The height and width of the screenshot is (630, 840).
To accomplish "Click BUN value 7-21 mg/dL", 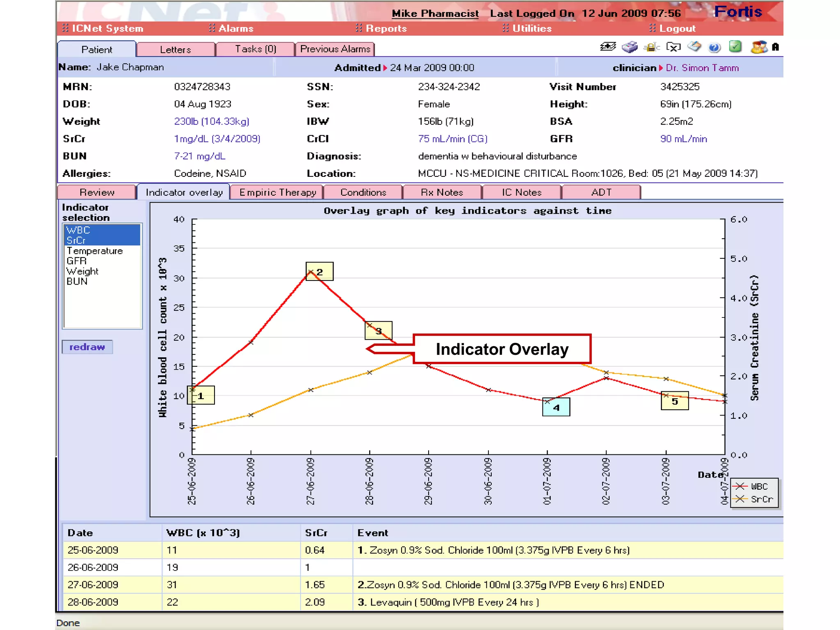I will coord(200,156).
